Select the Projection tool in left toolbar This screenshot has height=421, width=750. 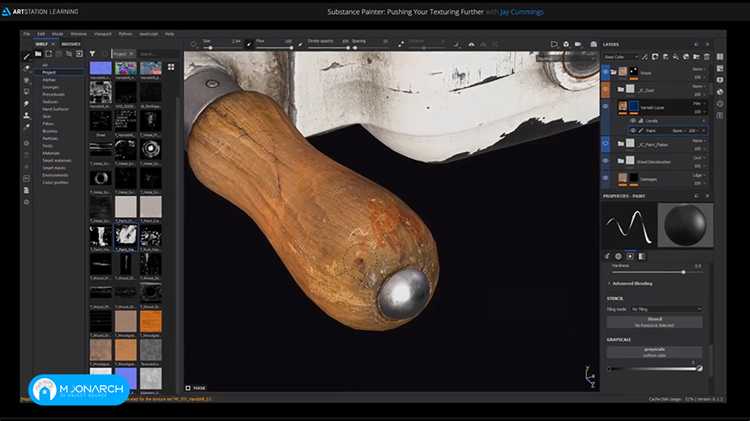(x=27, y=80)
